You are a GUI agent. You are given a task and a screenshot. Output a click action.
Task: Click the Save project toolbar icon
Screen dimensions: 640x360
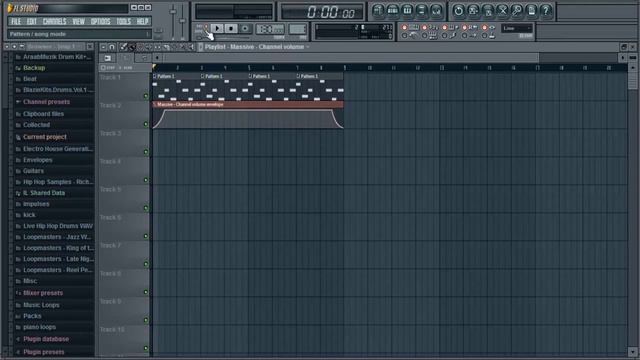click(x=473, y=11)
